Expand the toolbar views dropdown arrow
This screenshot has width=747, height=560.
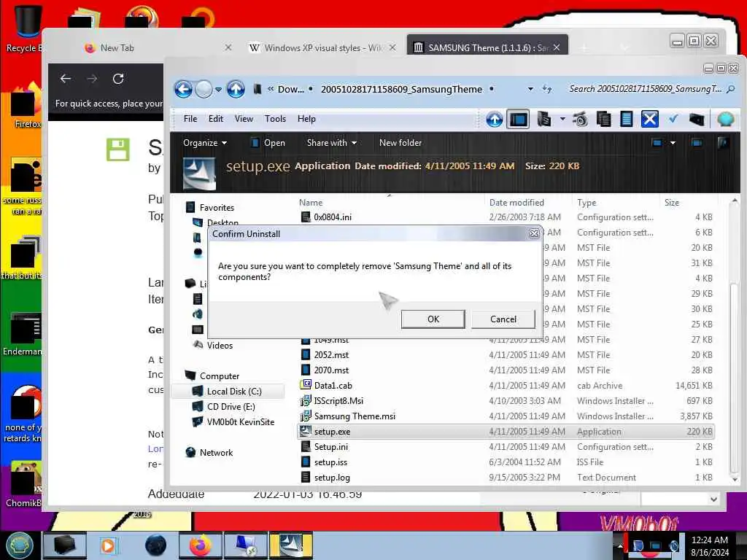562,119
